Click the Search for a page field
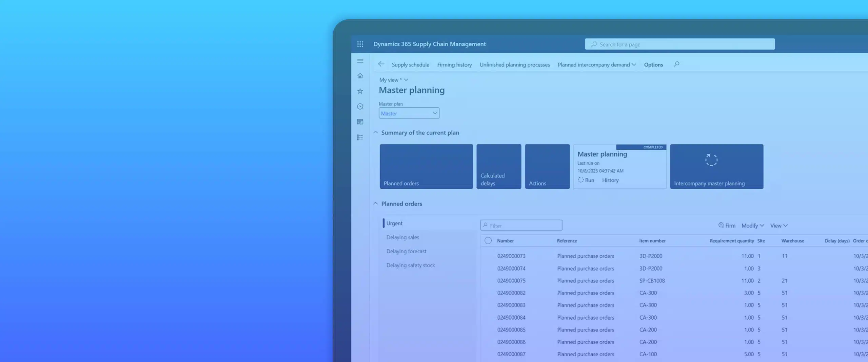 (679, 44)
